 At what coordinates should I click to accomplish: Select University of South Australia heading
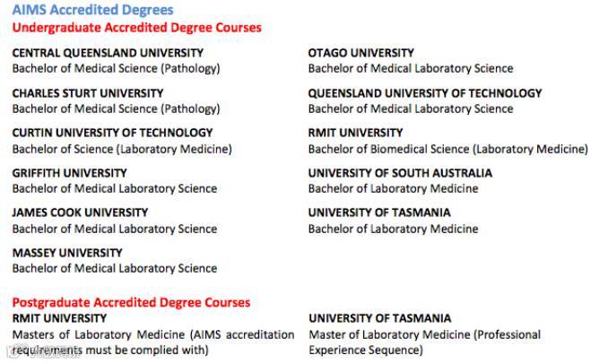[400, 173]
